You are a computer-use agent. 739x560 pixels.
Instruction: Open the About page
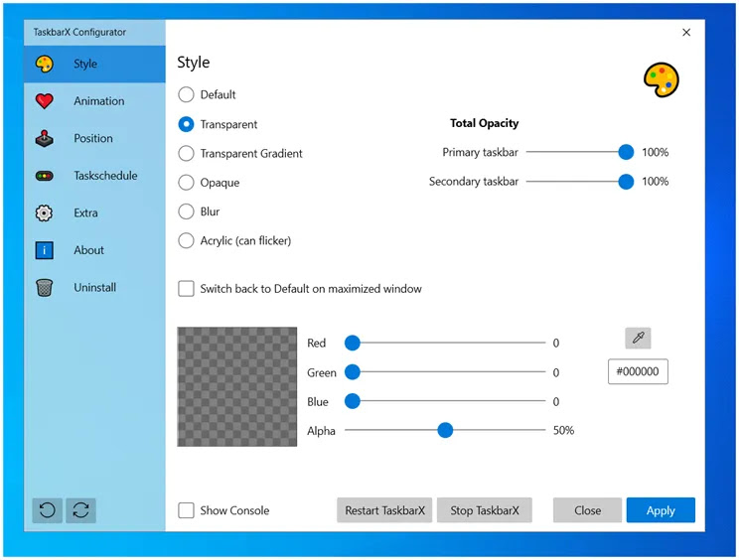pyautogui.click(x=94, y=250)
